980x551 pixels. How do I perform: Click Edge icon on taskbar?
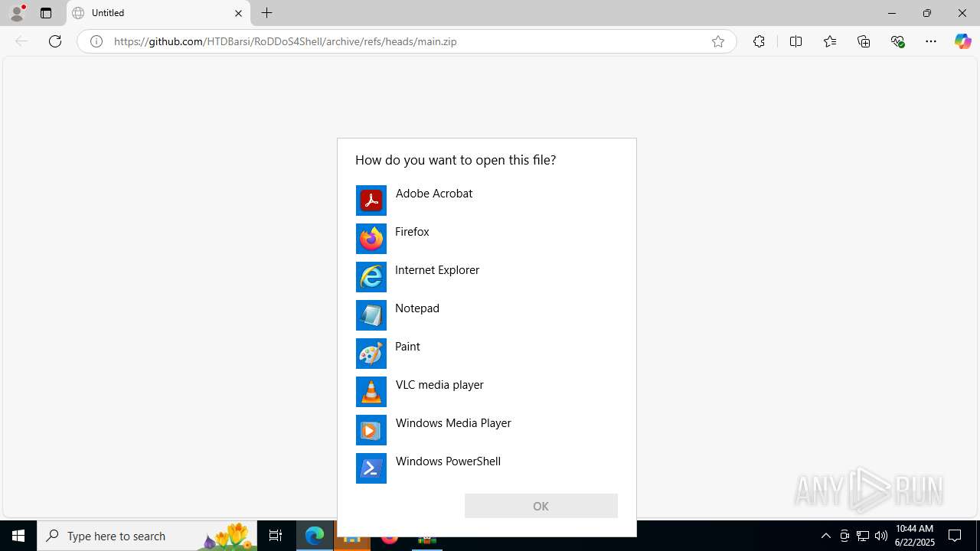coord(315,536)
